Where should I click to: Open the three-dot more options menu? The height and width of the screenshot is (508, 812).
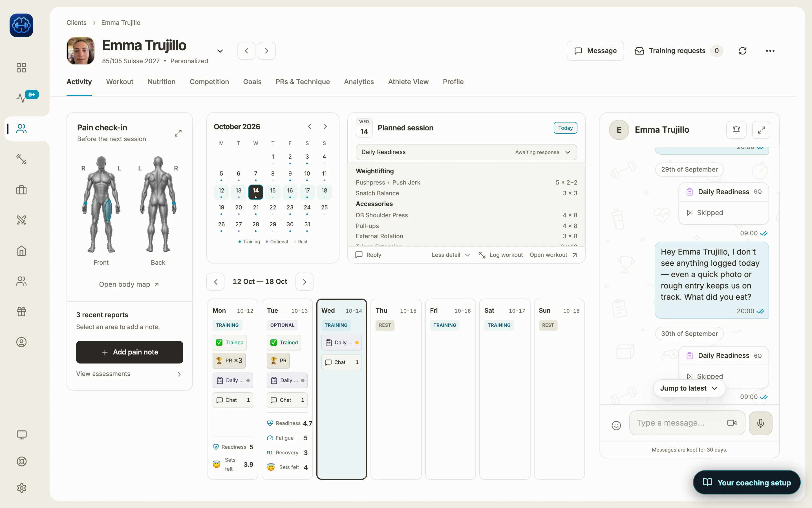(770, 51)
